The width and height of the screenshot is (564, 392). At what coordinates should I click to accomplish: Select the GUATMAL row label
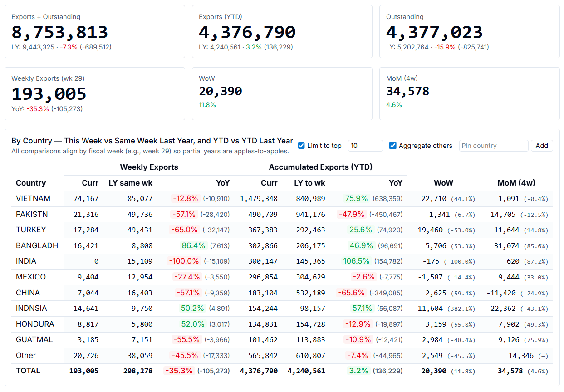click(34, 339)
